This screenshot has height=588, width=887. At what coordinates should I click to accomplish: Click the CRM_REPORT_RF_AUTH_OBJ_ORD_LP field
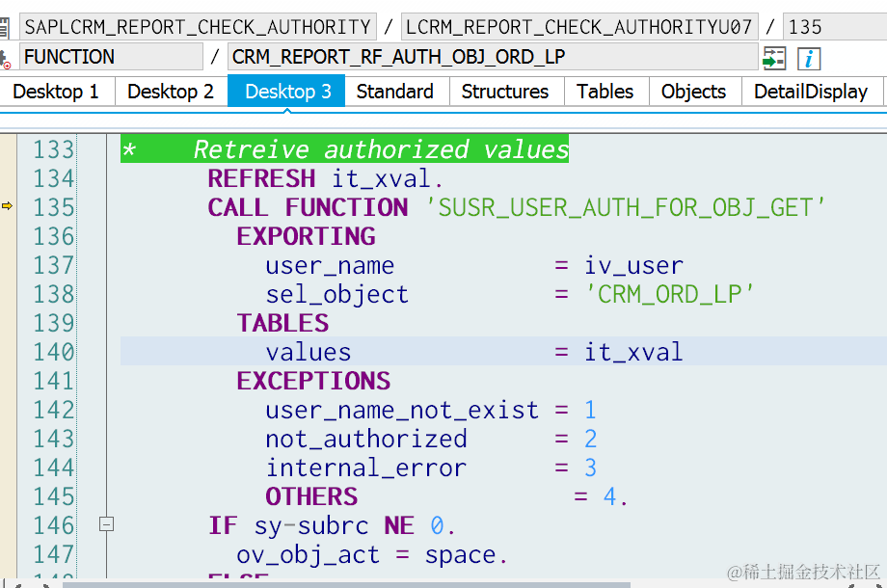coord(493,57)
